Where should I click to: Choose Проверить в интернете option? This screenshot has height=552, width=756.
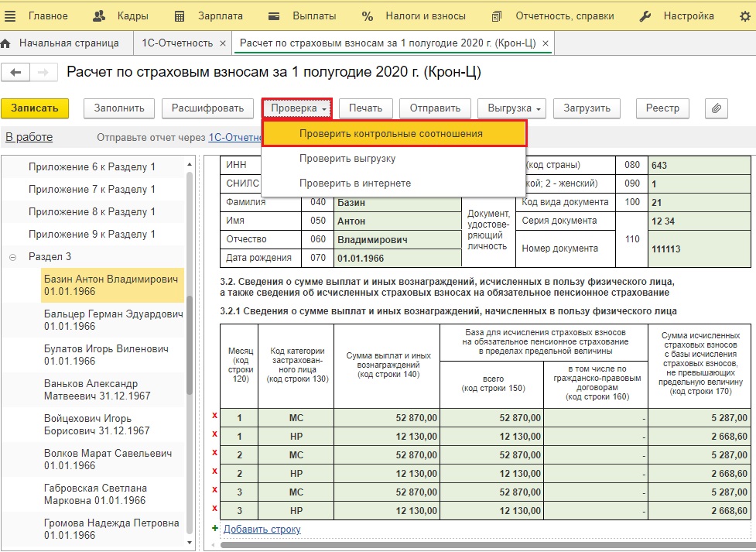355,183
